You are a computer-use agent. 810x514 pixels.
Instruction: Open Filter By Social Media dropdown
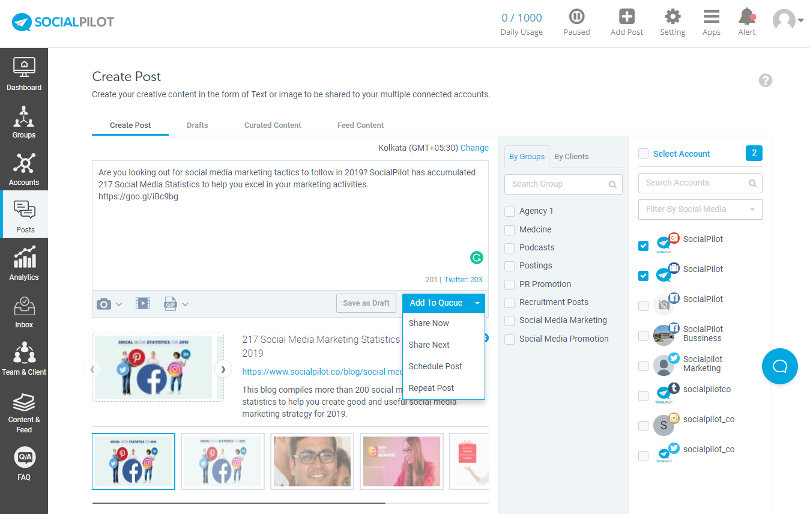[x=700, y=209]
